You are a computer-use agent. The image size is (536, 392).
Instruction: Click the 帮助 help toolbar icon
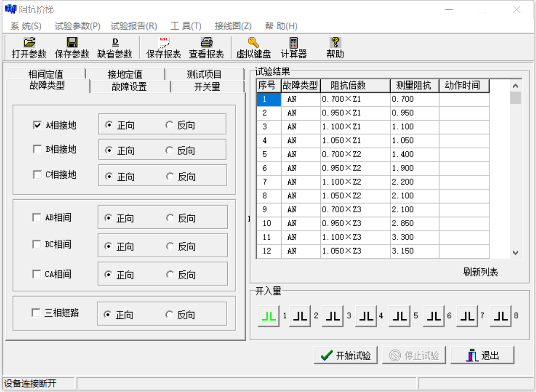point(334,47)
